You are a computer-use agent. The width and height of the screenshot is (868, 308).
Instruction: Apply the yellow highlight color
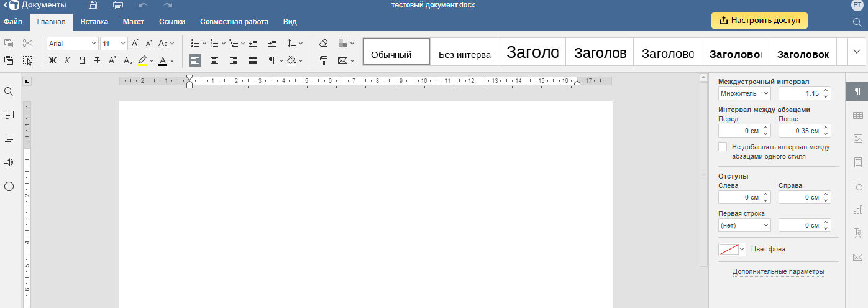[x=142, y=60]
